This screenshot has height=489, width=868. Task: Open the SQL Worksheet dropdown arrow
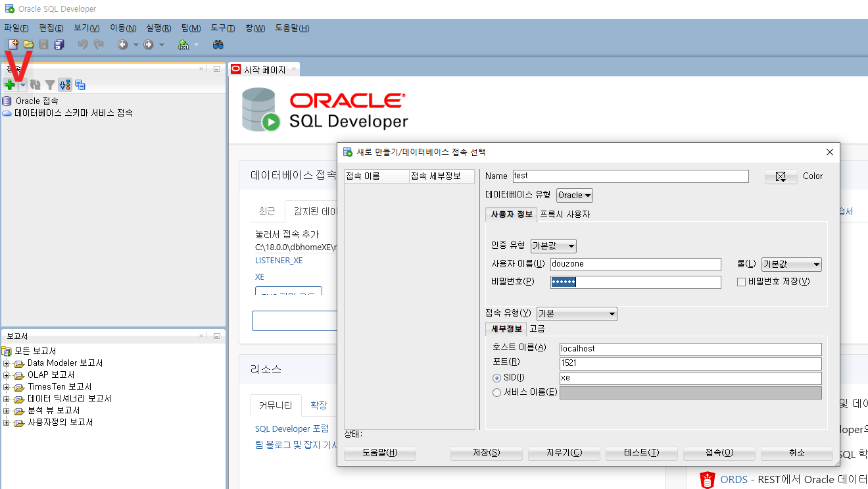coord(196,45)
